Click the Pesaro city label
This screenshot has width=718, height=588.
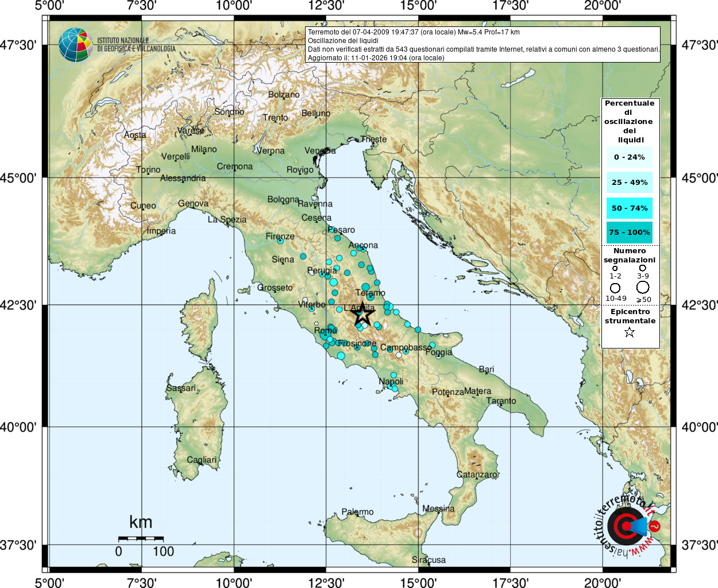(x=341, y=230)
